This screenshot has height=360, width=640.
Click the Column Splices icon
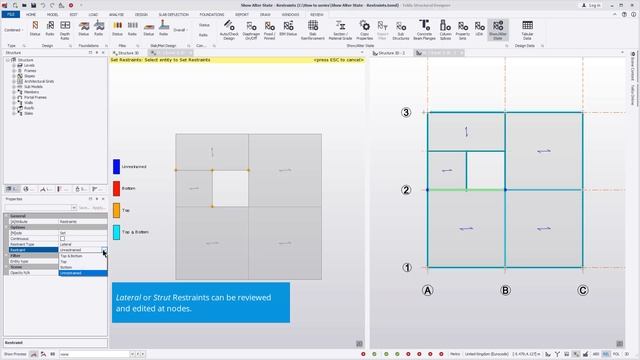pyautogui.click(x=445, y=29)
